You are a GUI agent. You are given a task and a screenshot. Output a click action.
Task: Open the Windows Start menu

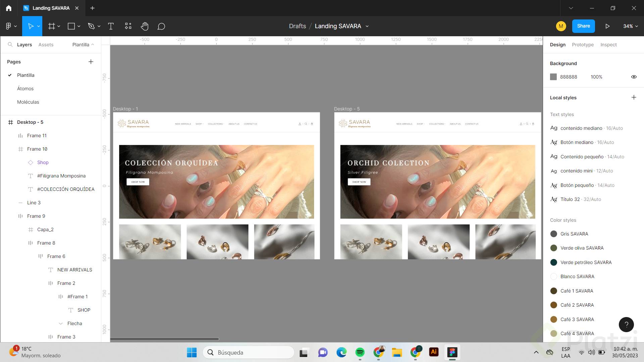pyautogui.click(x=192, y=352)
